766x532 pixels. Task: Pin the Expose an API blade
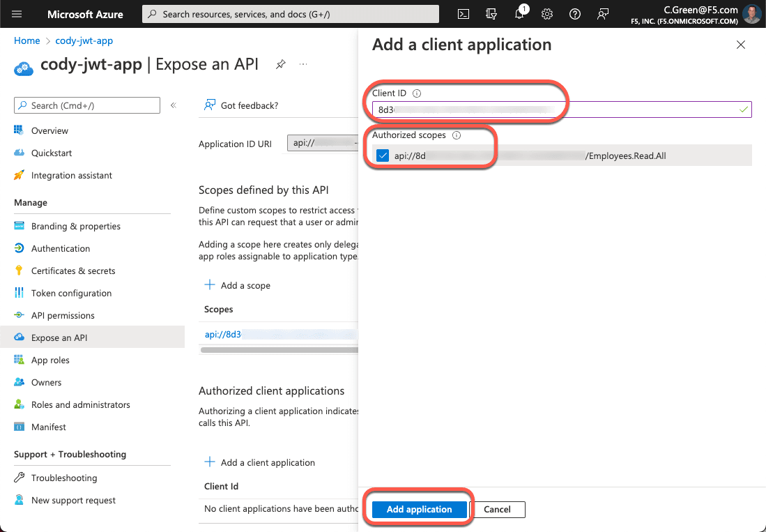(x=282, y=63)
